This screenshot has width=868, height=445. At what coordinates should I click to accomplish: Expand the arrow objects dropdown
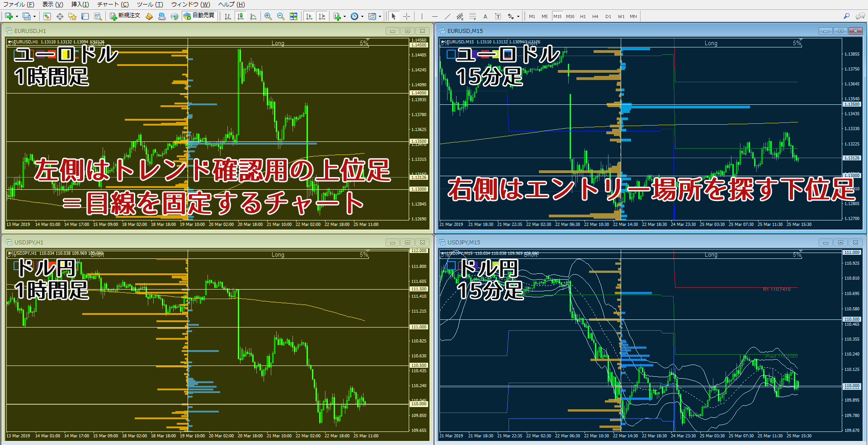[x=518, y=16]
